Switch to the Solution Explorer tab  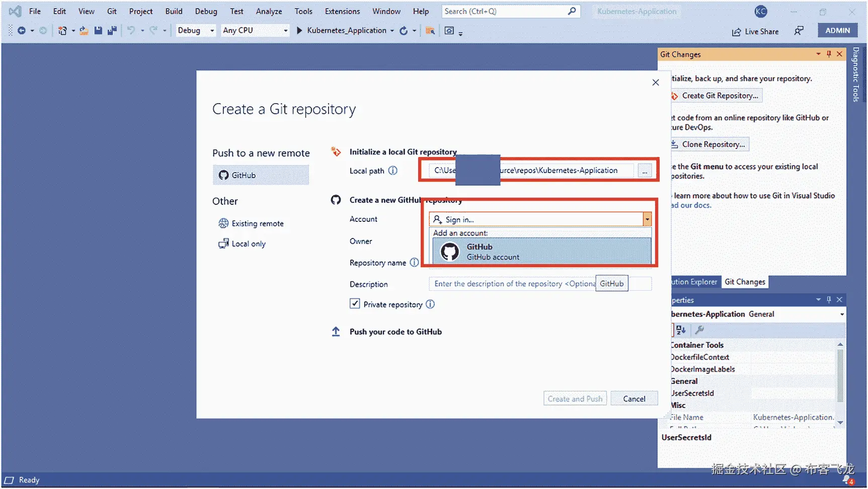694,282
